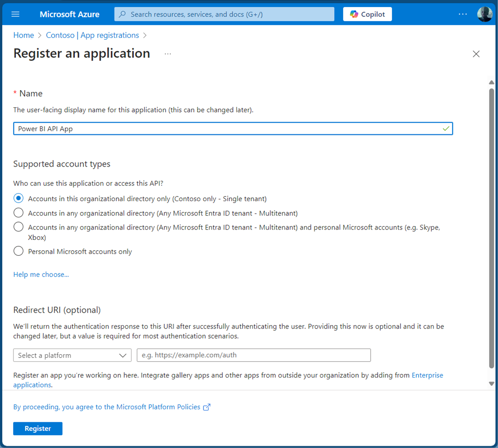The width and height of the screenshot is (498, 448).
Task: Open the ellipsis next to the page title
Action: point(168,53)
